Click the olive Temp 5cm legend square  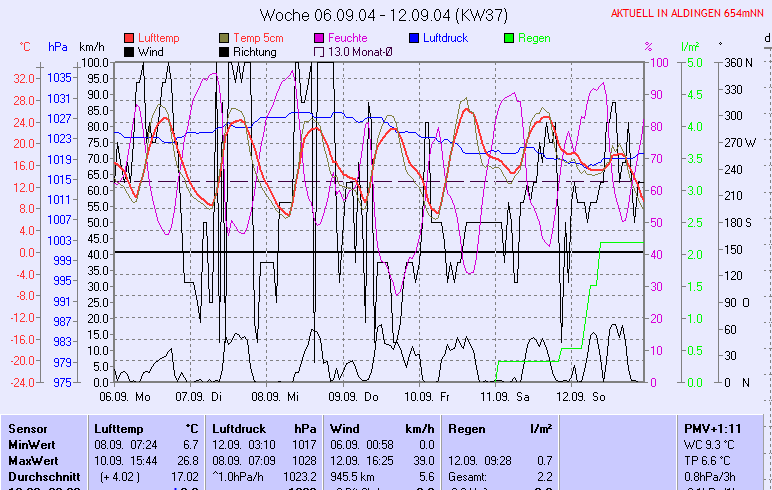(x=225, y=38)
